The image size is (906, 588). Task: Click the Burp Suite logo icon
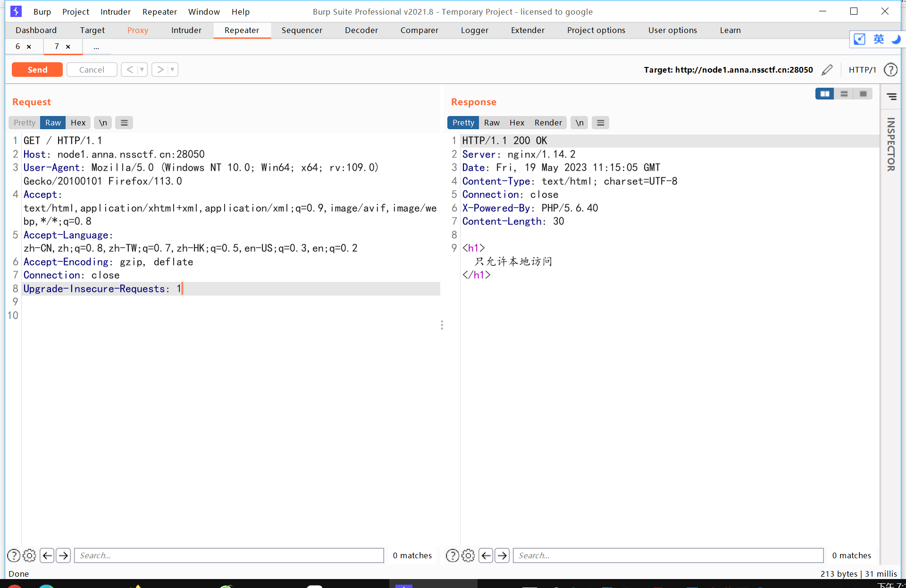click(x=16, y=11)
